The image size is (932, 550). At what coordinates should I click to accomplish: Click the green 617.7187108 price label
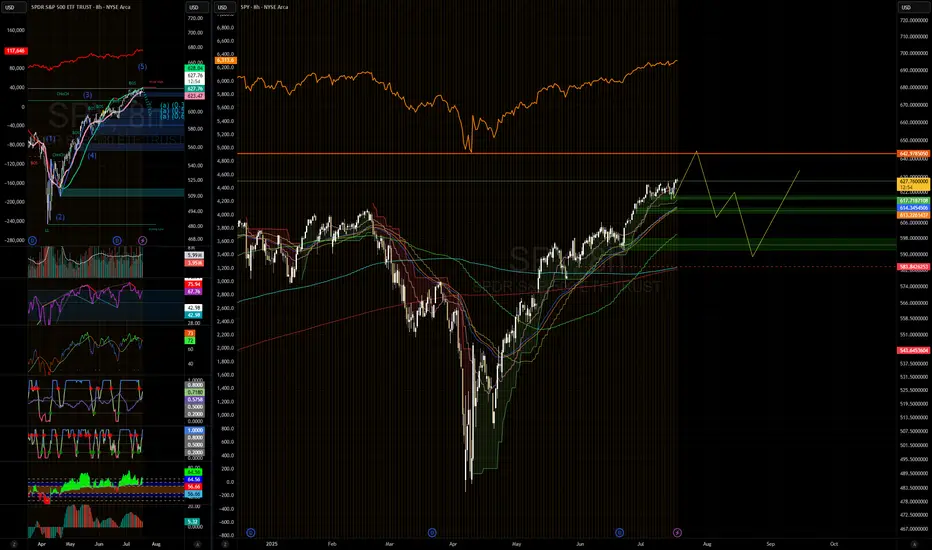(x=914, y=201)
